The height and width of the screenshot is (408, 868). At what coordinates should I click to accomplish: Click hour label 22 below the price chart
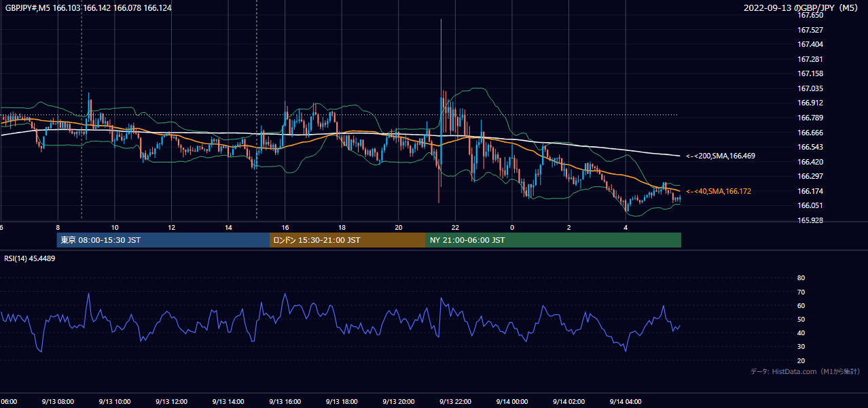point(456,228)
